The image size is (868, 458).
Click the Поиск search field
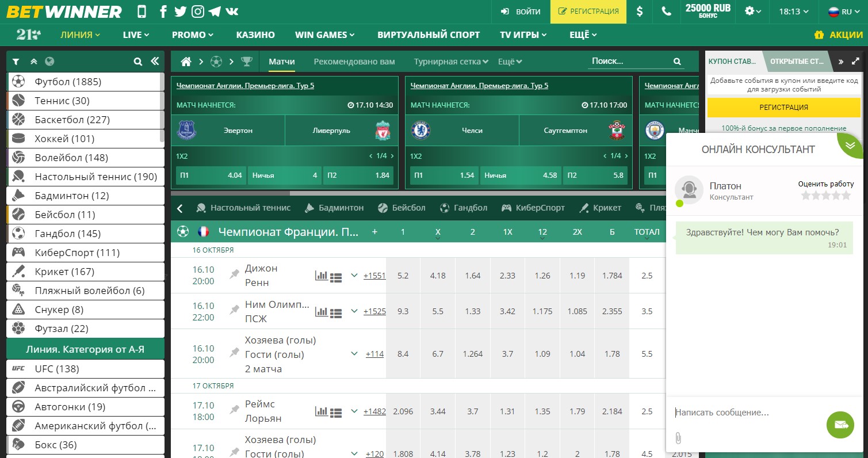click(x=636, y=62)
